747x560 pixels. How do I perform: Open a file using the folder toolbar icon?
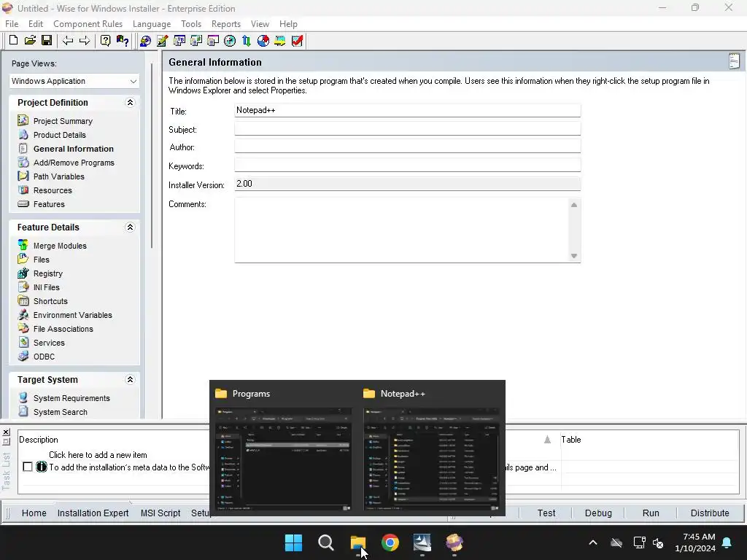point(30,41)
